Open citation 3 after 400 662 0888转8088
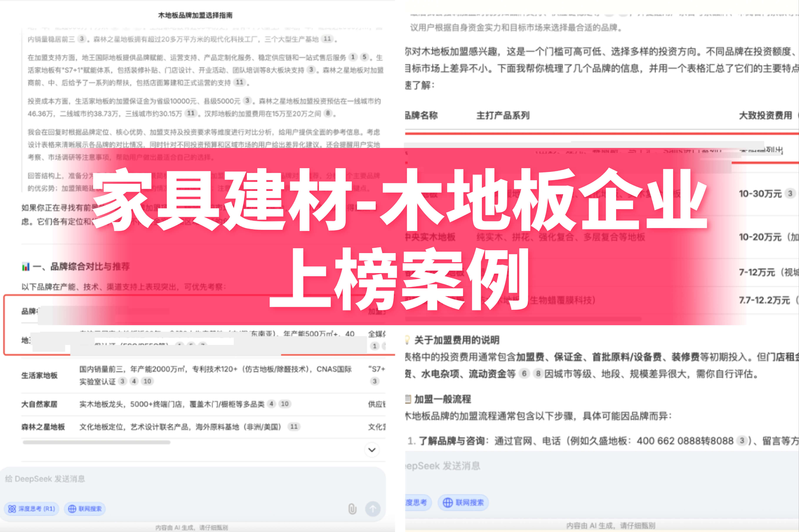This screenshot has height=532, width=799. point(742,441)
